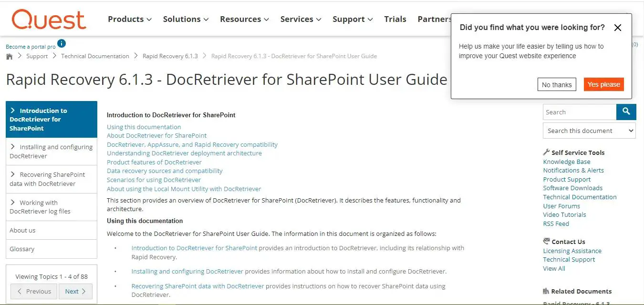
Task: Open Notifications & Alerts link
Action: [573, 170]
